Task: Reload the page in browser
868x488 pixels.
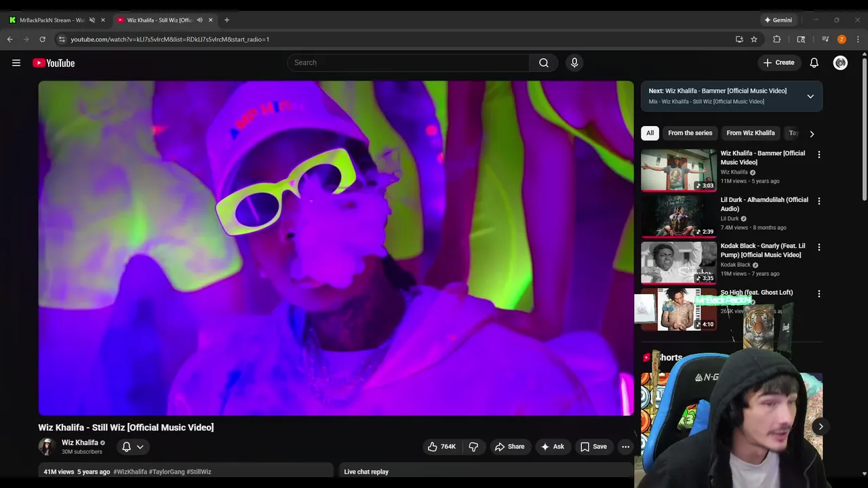Action: [42, 39]
